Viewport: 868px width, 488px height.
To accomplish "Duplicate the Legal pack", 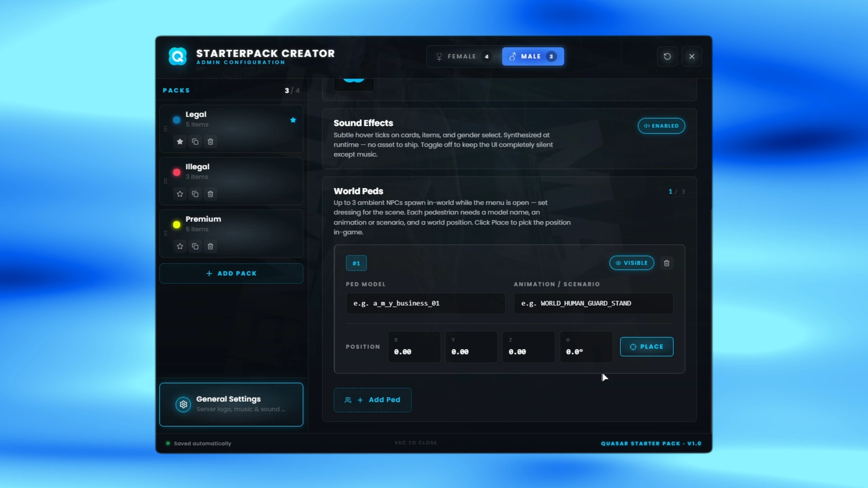I will 195,142.
